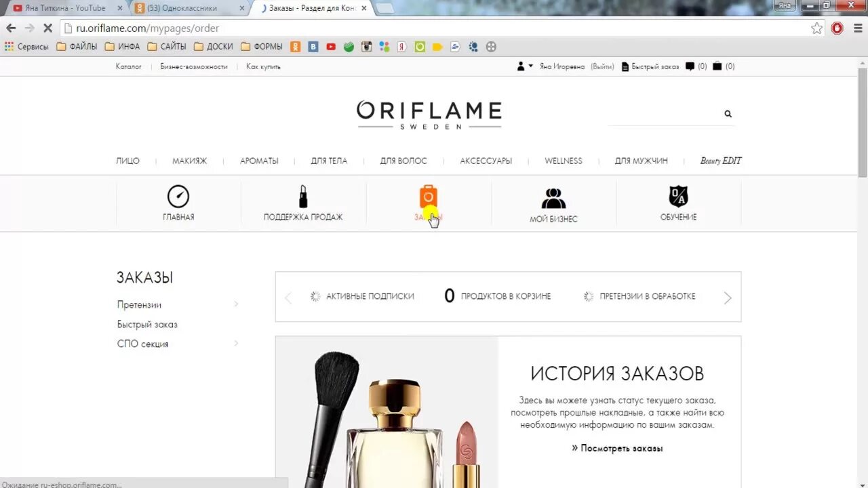Click the Активные подписки summary item
868x488 pixels.
click(x=362, y=296)
